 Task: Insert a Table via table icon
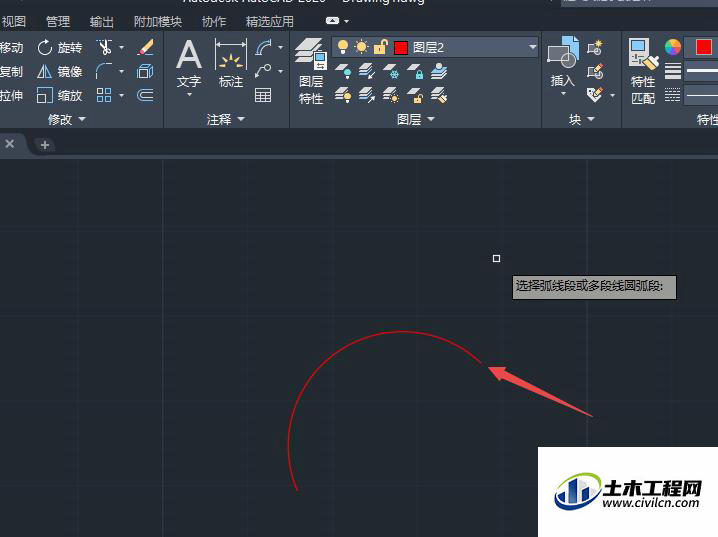click(x=263, y=95)
